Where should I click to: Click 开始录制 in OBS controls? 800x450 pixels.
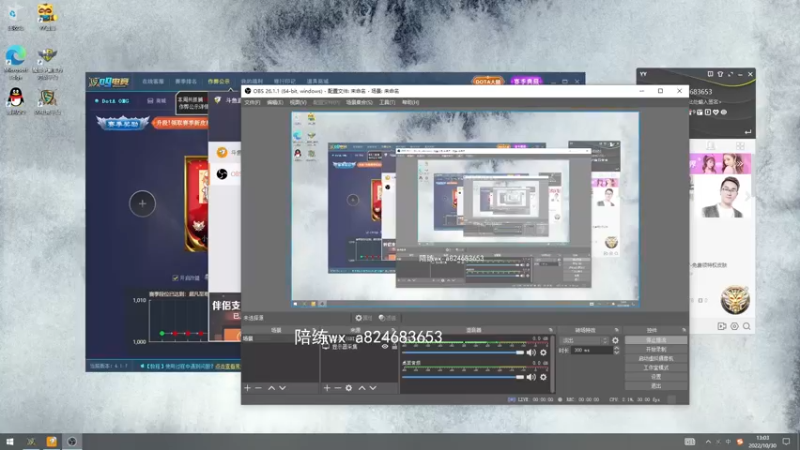(656, 349)
